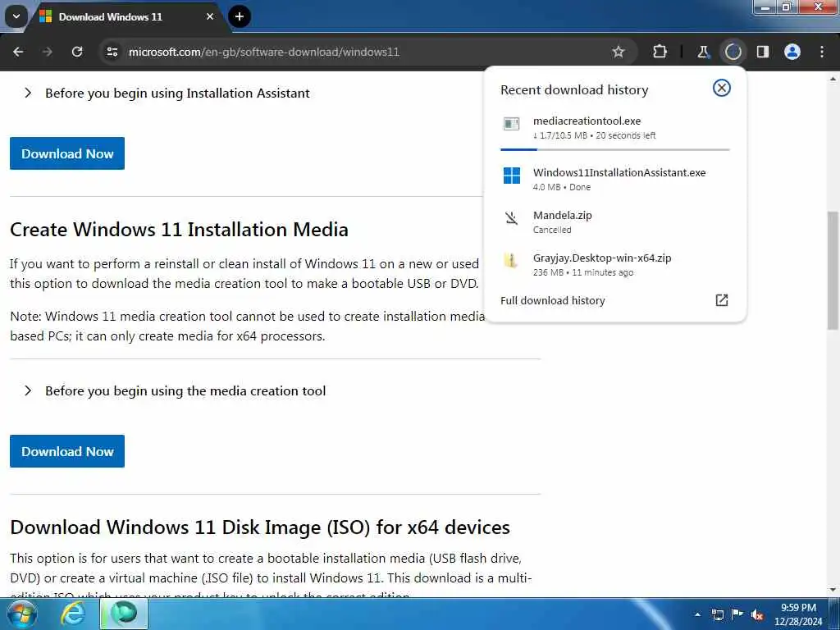Click the Windows11InstallationAssistant.exe file icon
840x630 pixels.
512,176
